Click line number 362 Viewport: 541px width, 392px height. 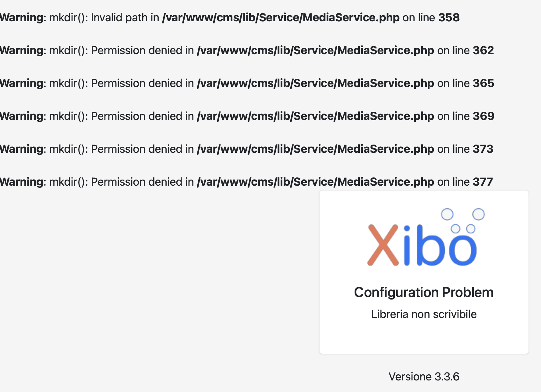pyautogui.click(x=483, y=51)
